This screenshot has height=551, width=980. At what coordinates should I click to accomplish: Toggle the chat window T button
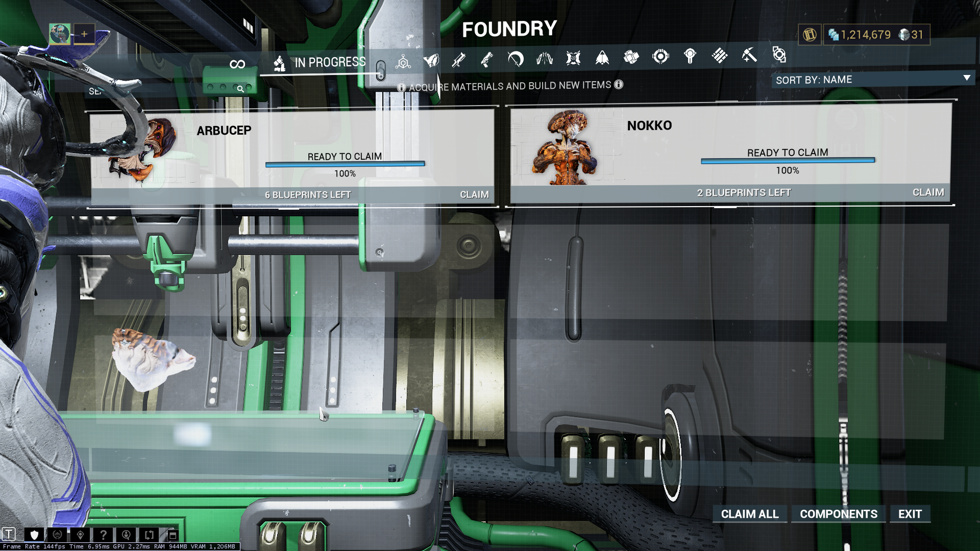point(9,534)
